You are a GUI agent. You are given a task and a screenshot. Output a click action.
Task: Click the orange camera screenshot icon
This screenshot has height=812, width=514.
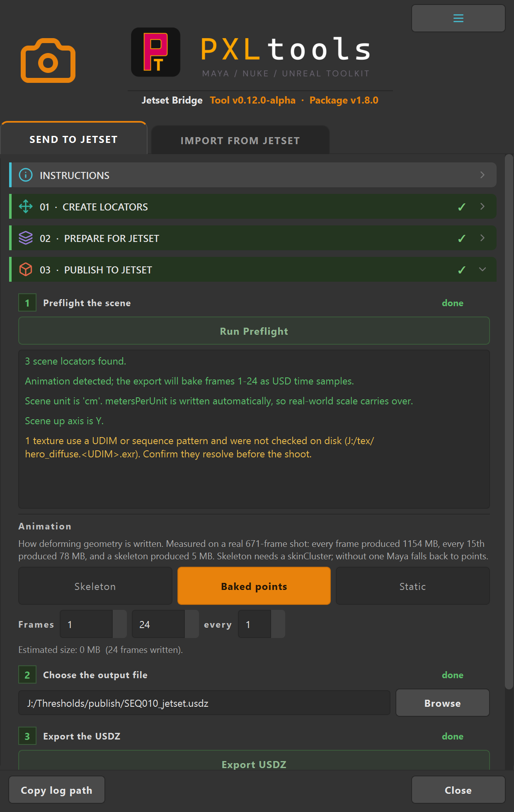(x=48, y=60)
